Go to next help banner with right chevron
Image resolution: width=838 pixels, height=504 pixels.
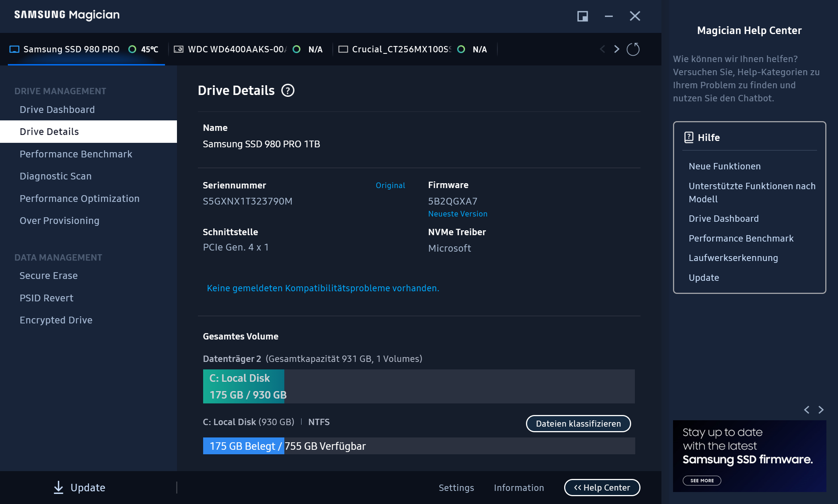pyautogui.click(x=821, y=410)
